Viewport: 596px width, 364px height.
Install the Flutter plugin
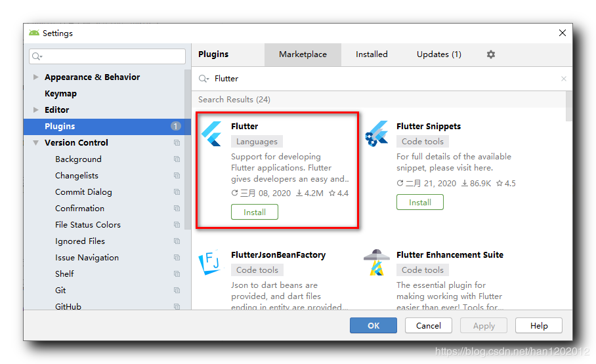255,212
